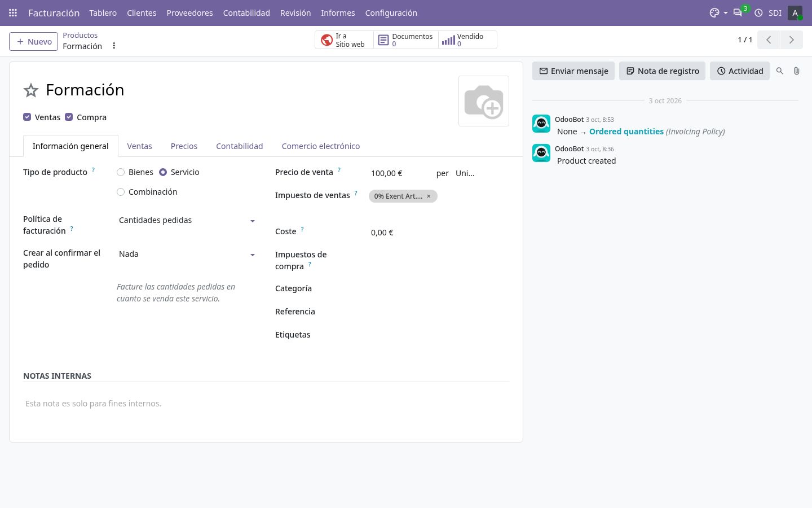The image size is (812, 508).
Task: Open the product actions kebab menu
Action: 114,46
